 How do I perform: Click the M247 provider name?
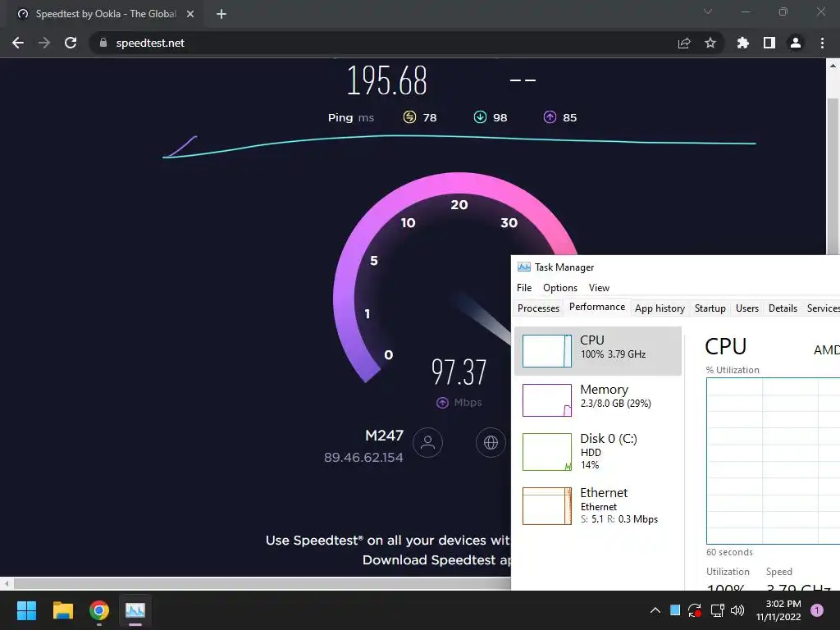tap(384, 435)
